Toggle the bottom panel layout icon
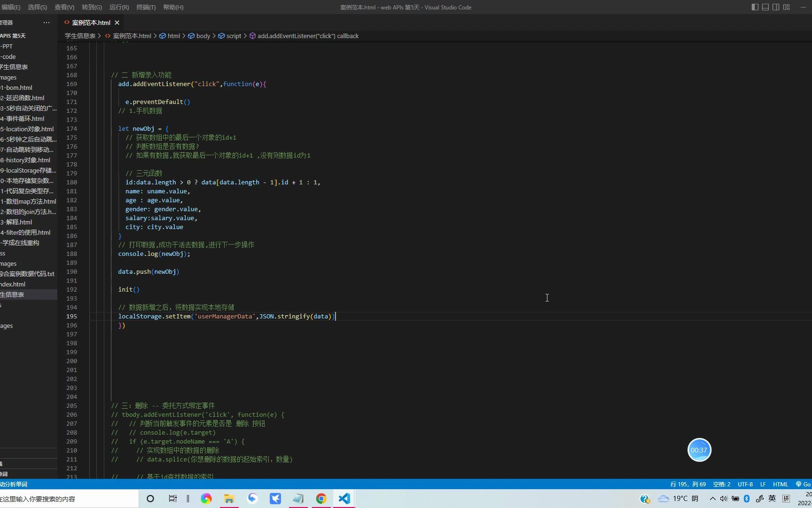812x508 pixels. click(x=765, y=7)
